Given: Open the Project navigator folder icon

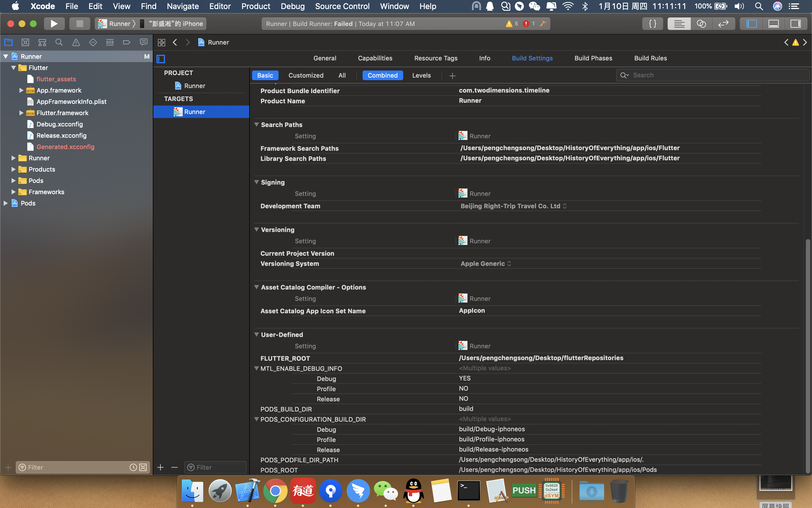Looking at the screenshot, I should 8,42.
